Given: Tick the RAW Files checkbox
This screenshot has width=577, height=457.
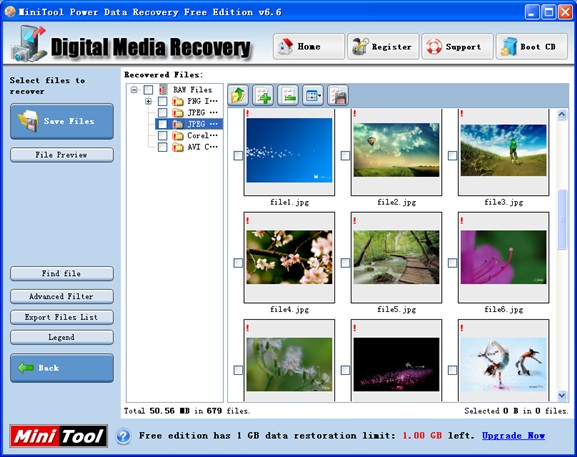Looking at the screenshot, I should (148, 90).
